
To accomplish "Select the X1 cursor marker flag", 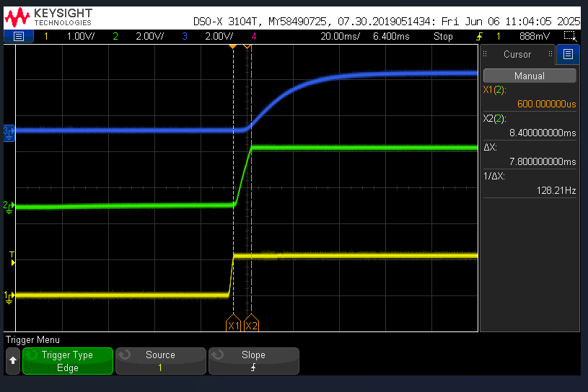I will tap(233, 323).
